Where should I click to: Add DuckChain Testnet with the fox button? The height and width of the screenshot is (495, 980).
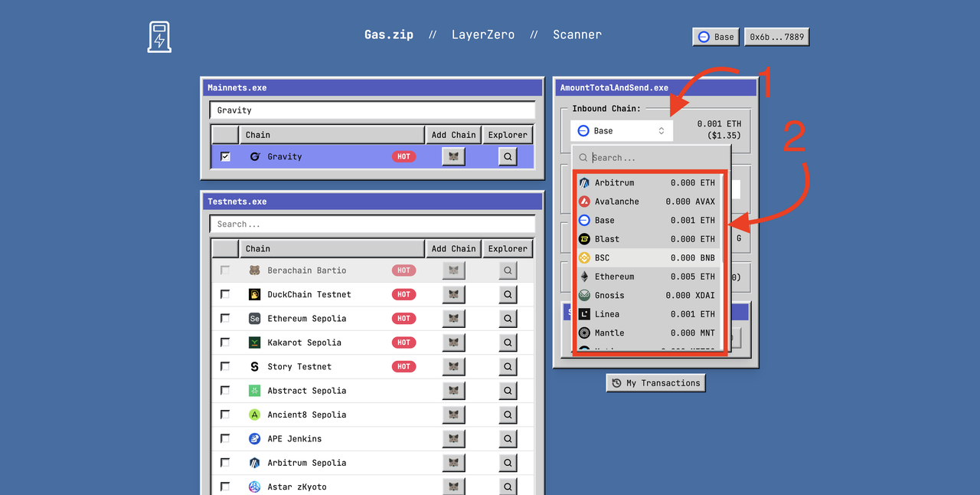pyautogui.click(x=454, y=294)
